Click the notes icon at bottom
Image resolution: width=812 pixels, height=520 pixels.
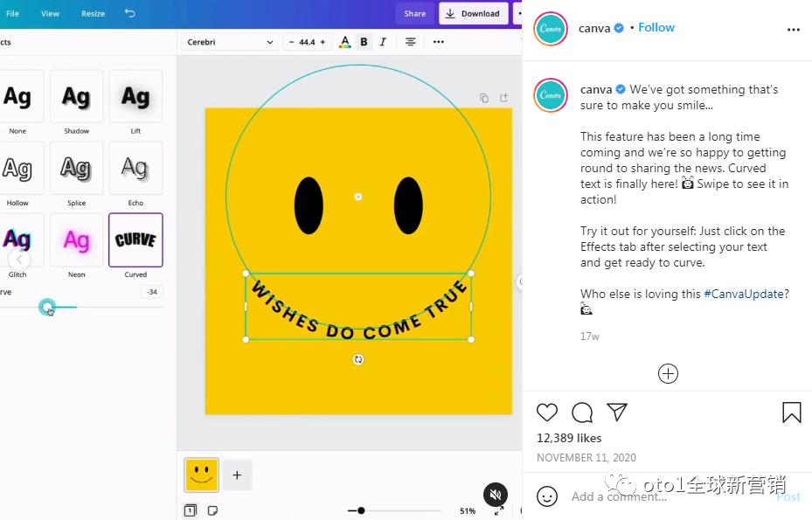click(212, 510)
